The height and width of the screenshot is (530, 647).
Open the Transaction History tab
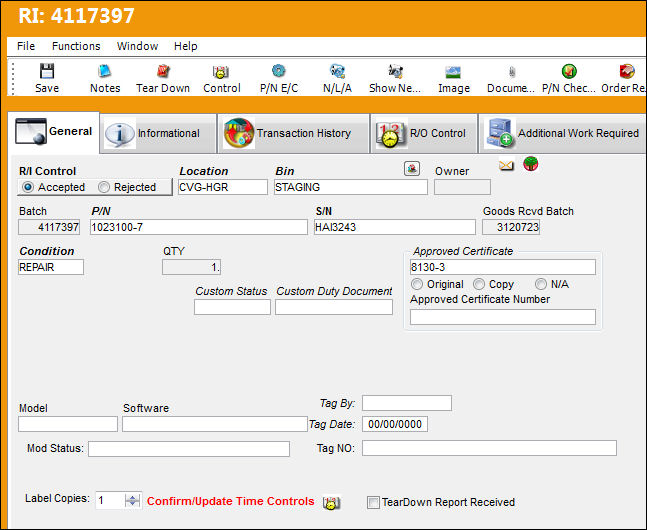(293, 133)
